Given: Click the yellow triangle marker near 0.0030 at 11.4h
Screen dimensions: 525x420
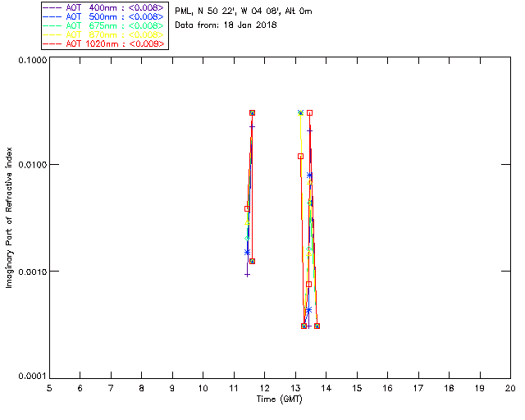Looking at the screenshot, I should pyautogui.click(x=247, y=222).
